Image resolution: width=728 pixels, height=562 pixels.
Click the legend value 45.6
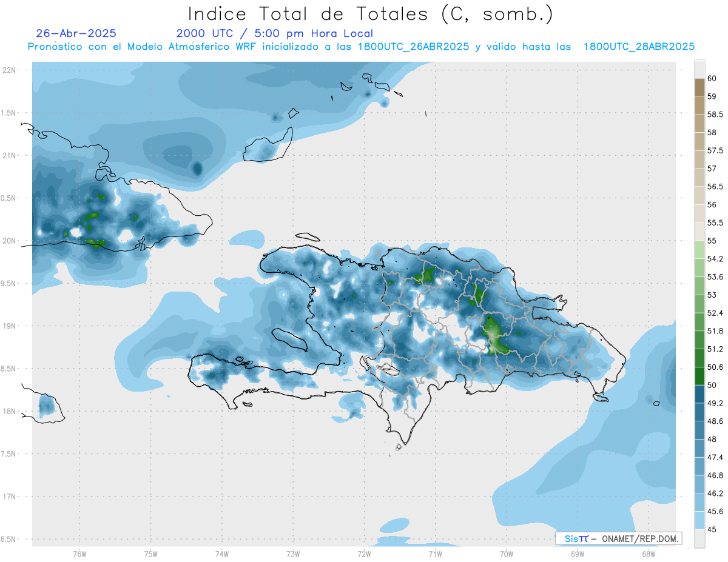(715, 512)
